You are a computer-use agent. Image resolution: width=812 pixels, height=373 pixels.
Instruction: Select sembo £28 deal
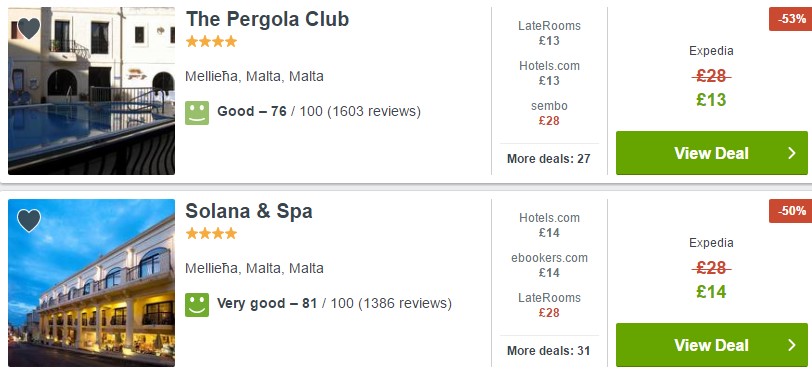[x=549, y=113]
